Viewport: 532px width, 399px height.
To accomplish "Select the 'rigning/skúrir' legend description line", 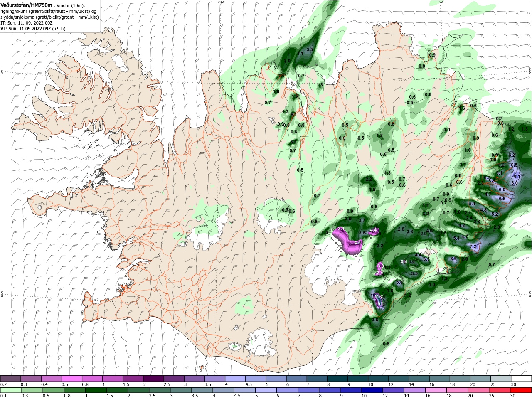I will point(49,11).
